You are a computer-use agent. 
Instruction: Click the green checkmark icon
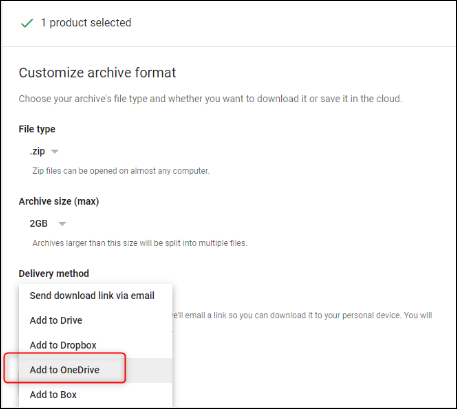[27, 23]
